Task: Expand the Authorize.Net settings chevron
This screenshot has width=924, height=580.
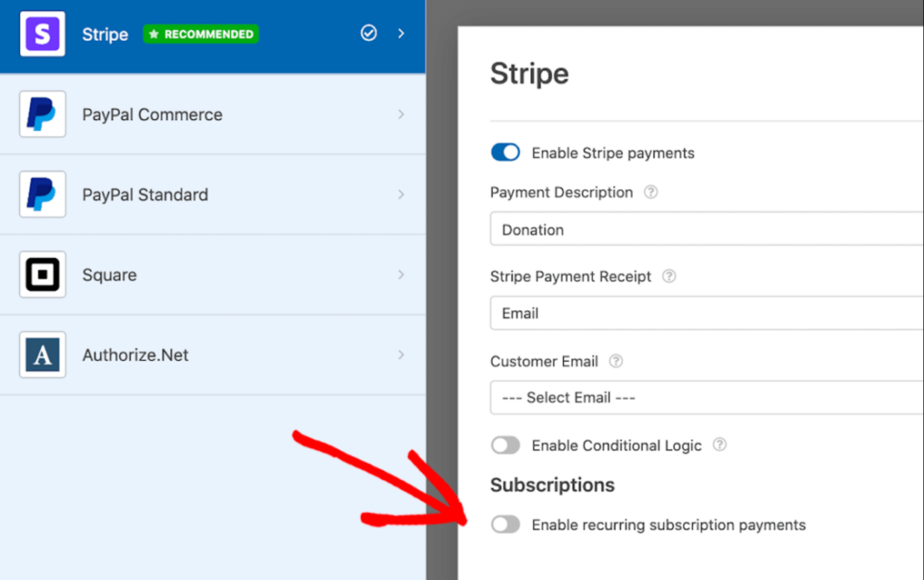Action: click(x=402, y=354)
